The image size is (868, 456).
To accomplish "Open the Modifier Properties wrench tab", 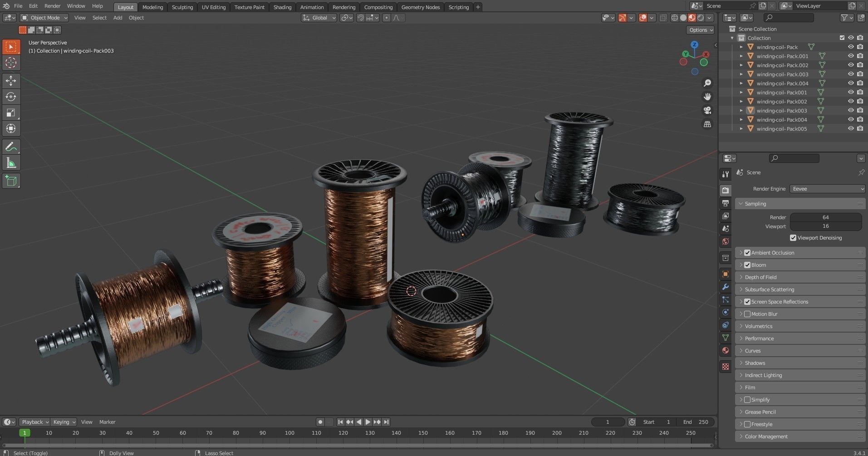I will point(725,287).
